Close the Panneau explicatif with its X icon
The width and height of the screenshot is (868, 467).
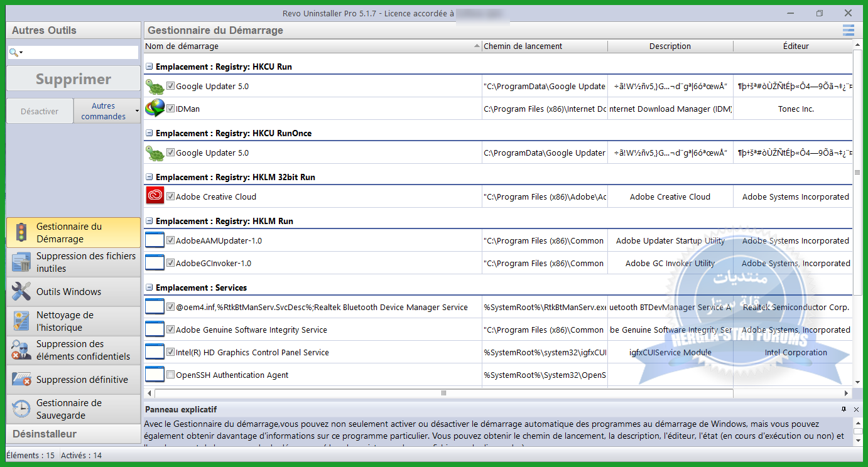(856, 409)
